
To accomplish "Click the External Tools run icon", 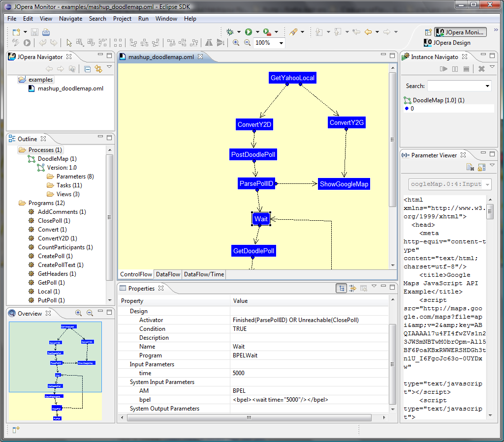I will click(267, 32).
